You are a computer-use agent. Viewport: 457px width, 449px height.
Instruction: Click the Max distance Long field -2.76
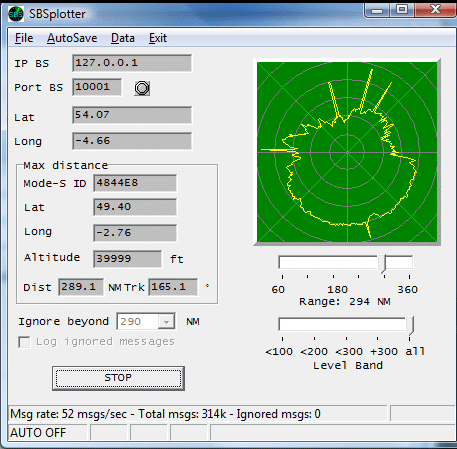click(x=135, y=233)
